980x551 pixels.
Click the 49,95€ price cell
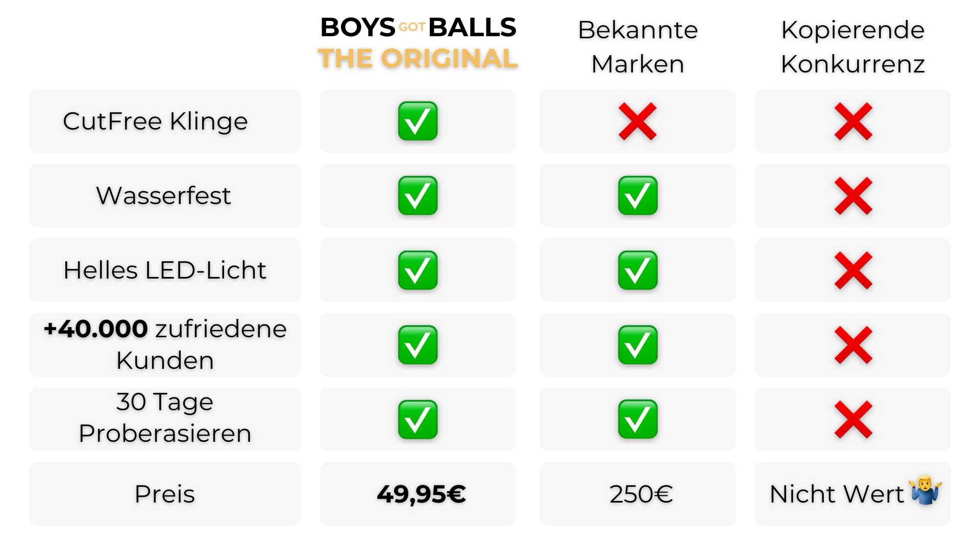(x=421, y=494)
